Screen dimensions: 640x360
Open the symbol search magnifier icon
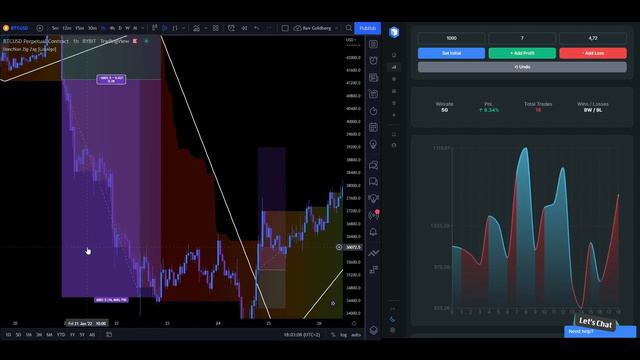349,28
